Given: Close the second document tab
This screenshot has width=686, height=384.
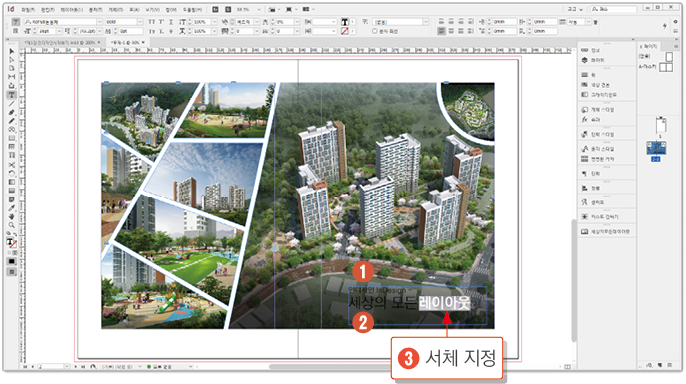Looking at the screenshot, I should click(143, 42).
